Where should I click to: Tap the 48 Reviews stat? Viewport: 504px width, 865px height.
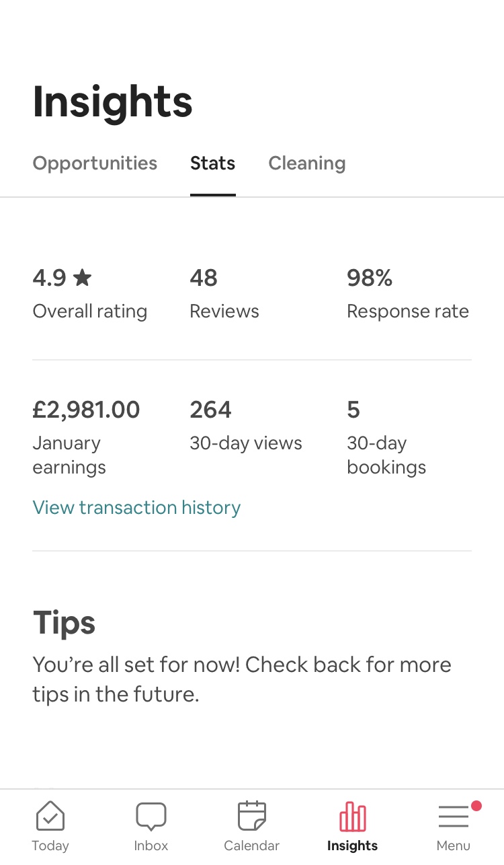click(x=224, y=294)
